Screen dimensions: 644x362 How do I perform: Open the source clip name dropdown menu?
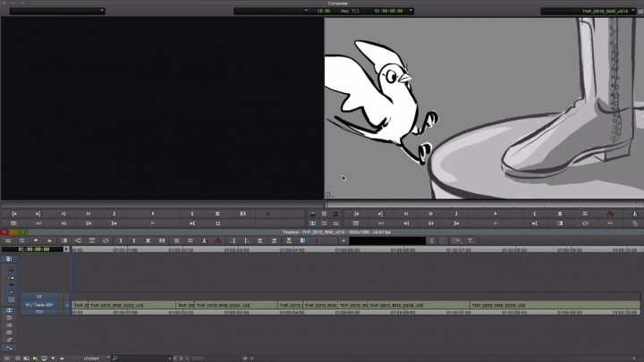pos(54,11)
